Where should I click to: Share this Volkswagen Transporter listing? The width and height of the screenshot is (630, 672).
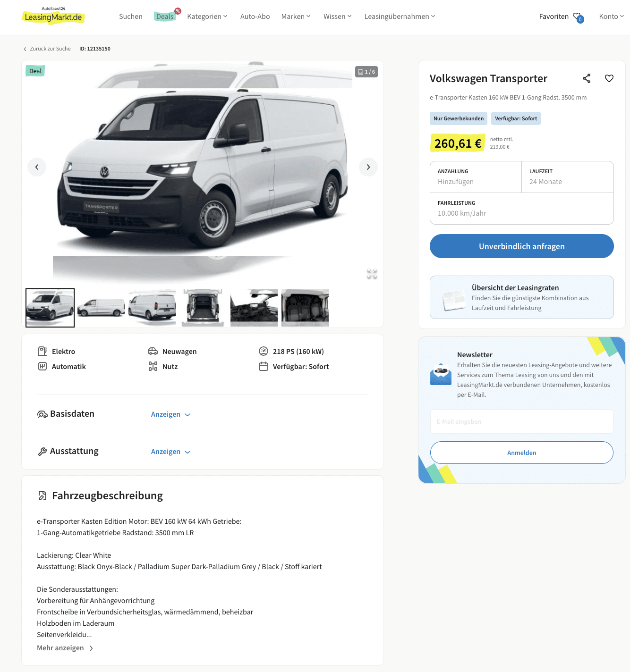pyautogui.click(x=587, y=78)
